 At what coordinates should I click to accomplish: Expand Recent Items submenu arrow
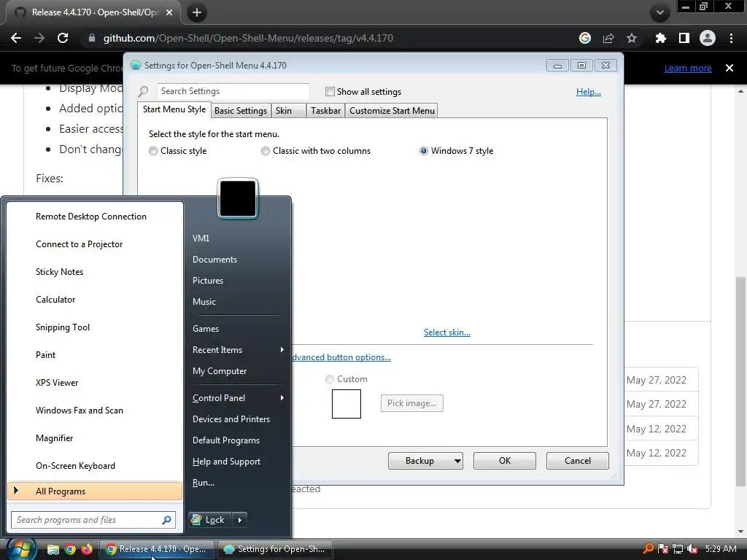(x=282, y=349)
